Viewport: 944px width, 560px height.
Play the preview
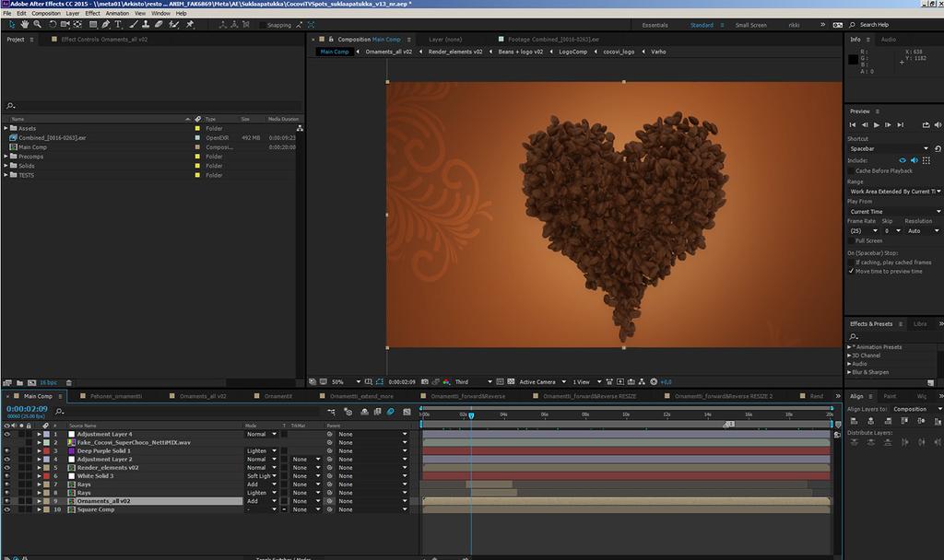tap(877, 125)
